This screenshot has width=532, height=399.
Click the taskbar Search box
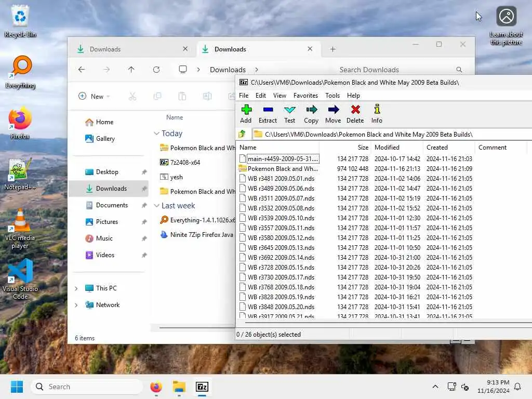[87, 387]
